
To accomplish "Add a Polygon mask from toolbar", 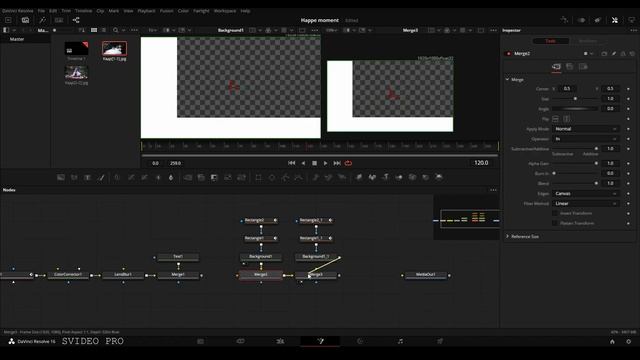I will [x=285, y=177].
